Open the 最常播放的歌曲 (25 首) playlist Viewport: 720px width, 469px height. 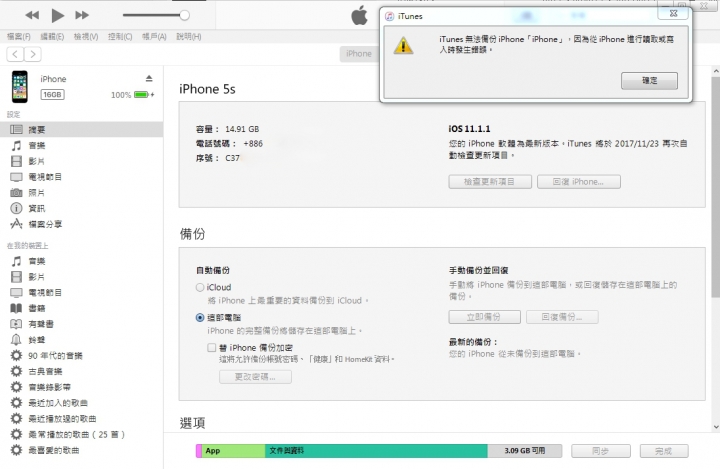[x=81, y=435]
